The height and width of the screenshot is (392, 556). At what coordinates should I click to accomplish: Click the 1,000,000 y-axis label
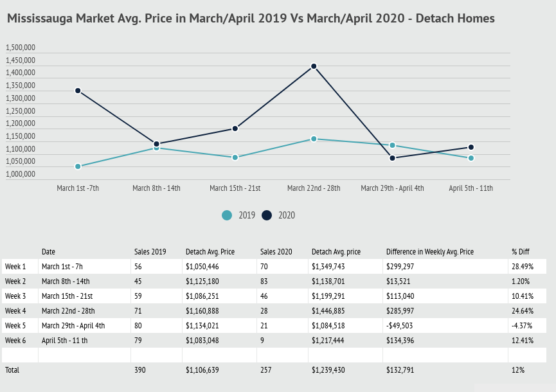coord(21,174)
